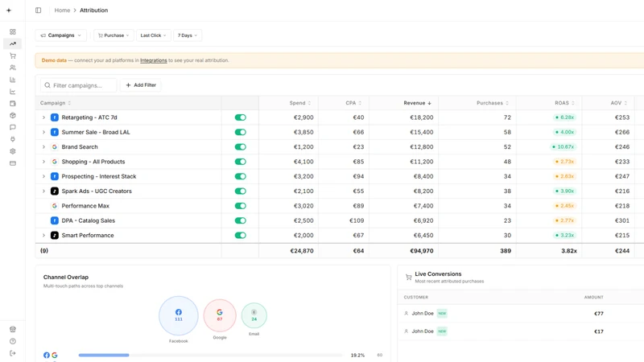Click the Google circle in Channel Overlap

coord(220,315)
